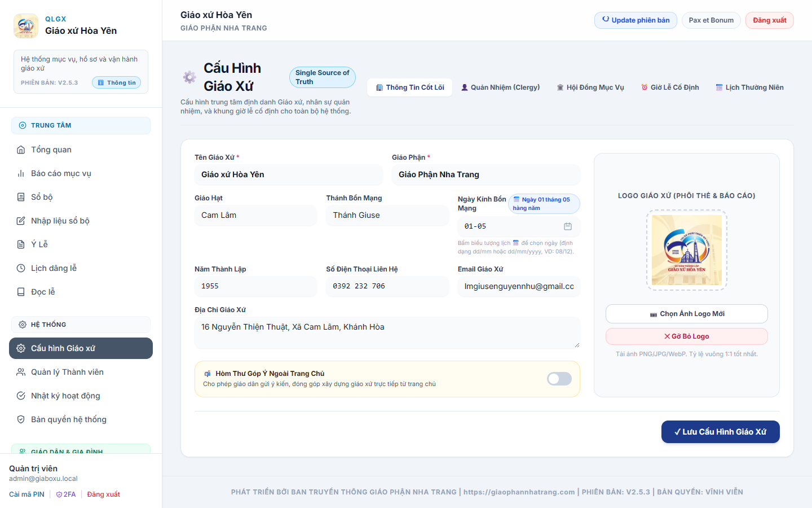Screen dimensions: 812x508
Task: Click the Email Giáo Xứ input field
Action: (519, 286)
